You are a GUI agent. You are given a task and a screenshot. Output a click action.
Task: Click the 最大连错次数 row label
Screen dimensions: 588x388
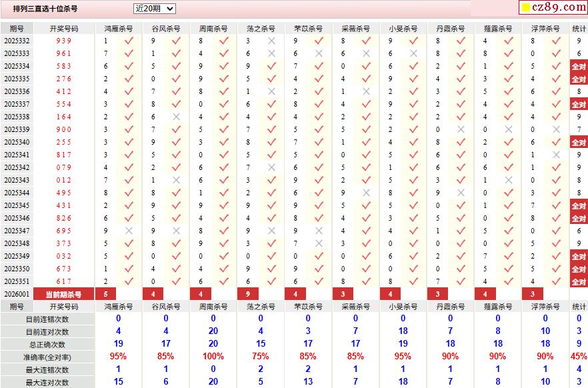47,370
